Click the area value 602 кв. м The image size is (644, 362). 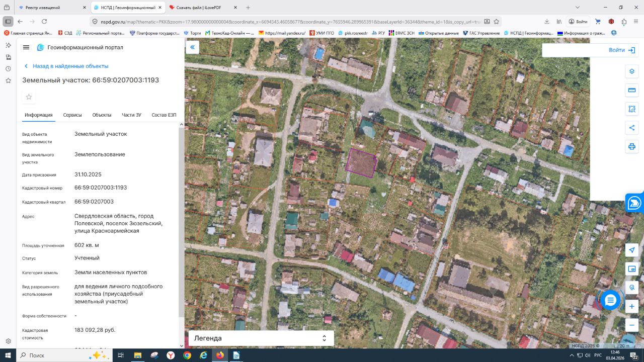click(87, 245)
